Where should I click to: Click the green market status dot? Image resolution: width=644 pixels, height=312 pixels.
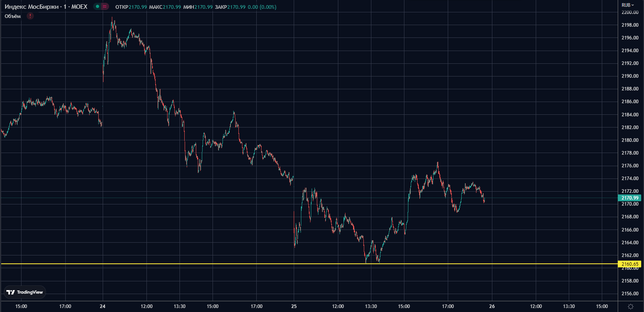click(x=98, y=6)
